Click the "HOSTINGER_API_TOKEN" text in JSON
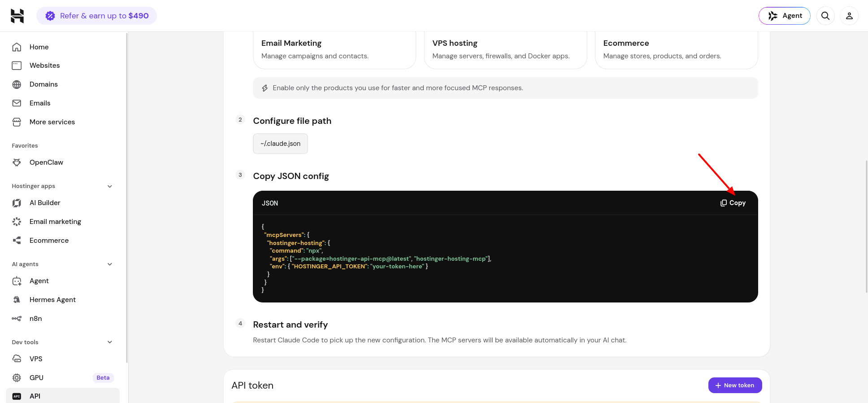The width and height of the screenshot is (868, 403). pyautogui.click(x=330, y=267)
